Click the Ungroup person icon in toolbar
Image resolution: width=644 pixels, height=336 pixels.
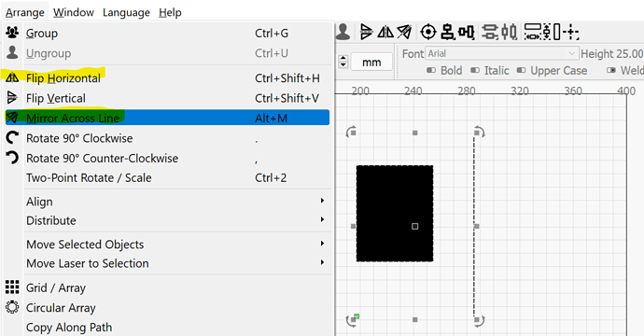click(343, 32)
